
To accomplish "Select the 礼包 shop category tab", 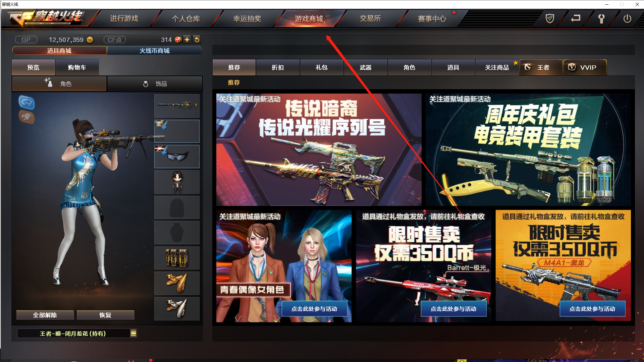I will (x=322, y=67).
